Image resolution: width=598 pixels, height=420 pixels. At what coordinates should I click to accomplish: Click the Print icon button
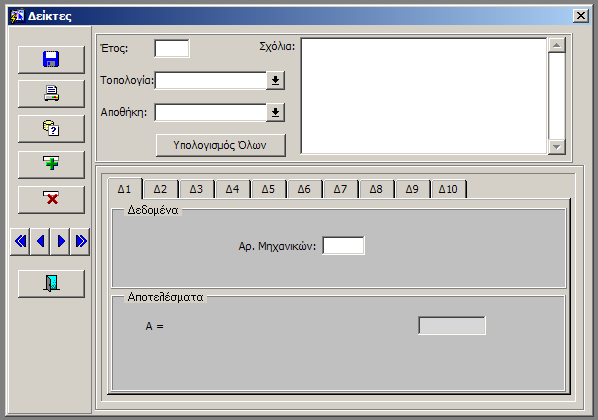tap(51, 93)
